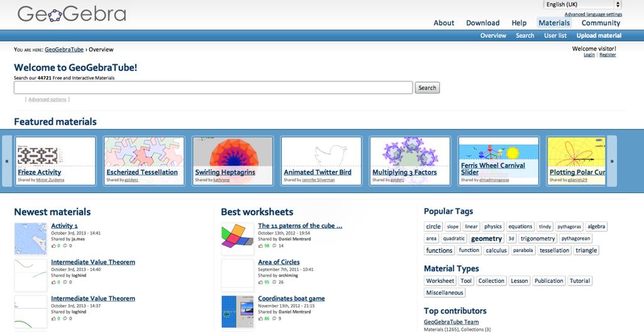Open Intermediate Value Theorem posted 14:37

(x=93, y=299)
